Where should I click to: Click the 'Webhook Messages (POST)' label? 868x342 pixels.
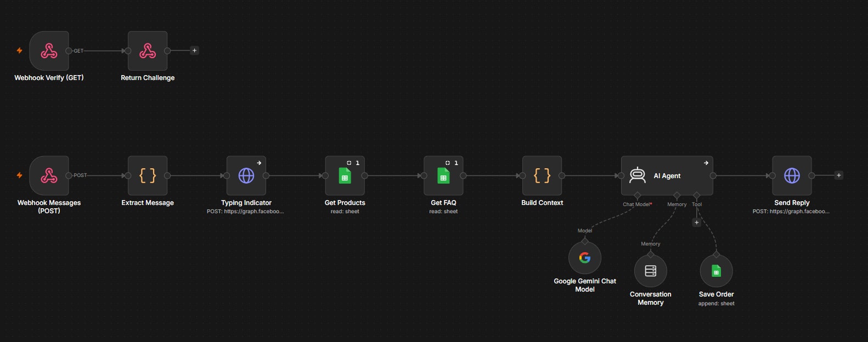tap(49, 207)
